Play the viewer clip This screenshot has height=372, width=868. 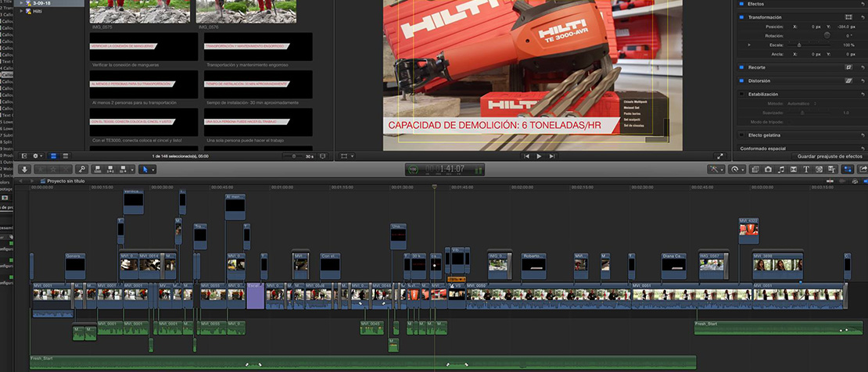(x=540, y=156)
